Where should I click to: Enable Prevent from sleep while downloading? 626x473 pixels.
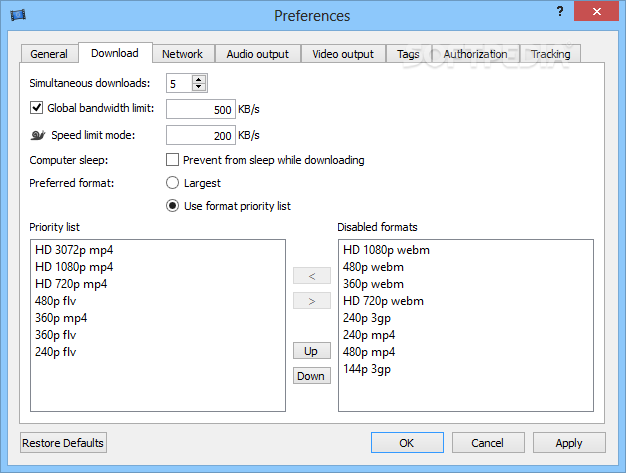coord(172,160)
